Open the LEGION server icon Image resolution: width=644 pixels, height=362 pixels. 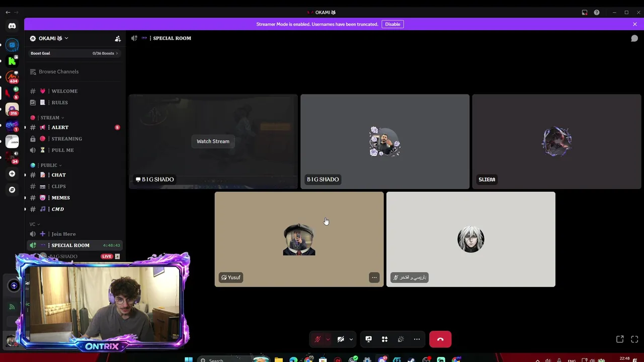click(12, 141)
